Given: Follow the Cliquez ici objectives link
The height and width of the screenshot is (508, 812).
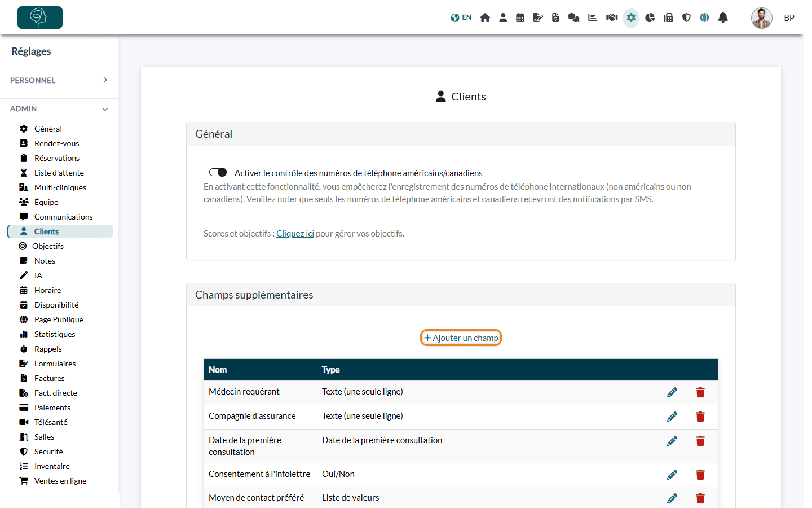Looking at the screenshot, I should point(295,233).
